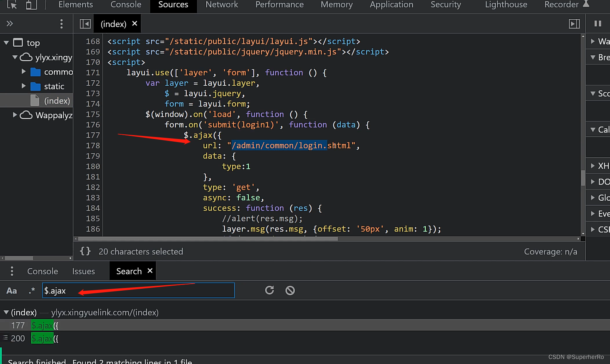Collapse the top frame tree node
Image resolution: width=610 pixels, height=364 pixels.
click(6, 42)
